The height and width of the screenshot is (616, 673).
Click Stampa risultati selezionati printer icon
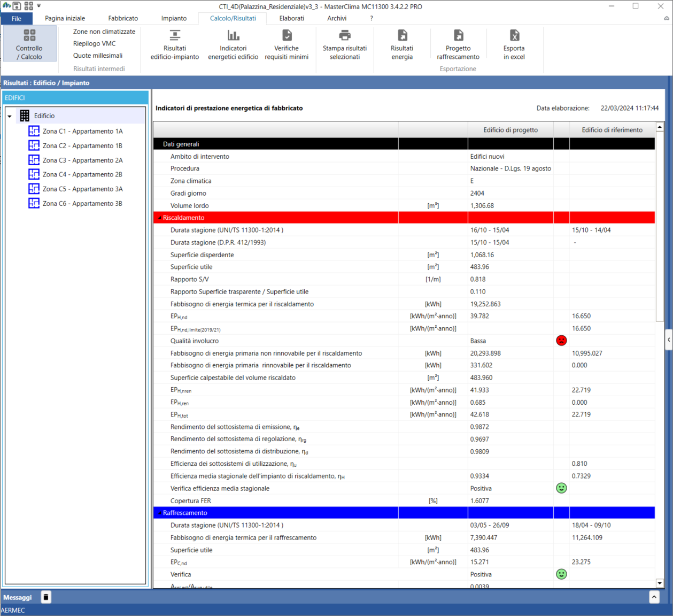coord(345,35)
